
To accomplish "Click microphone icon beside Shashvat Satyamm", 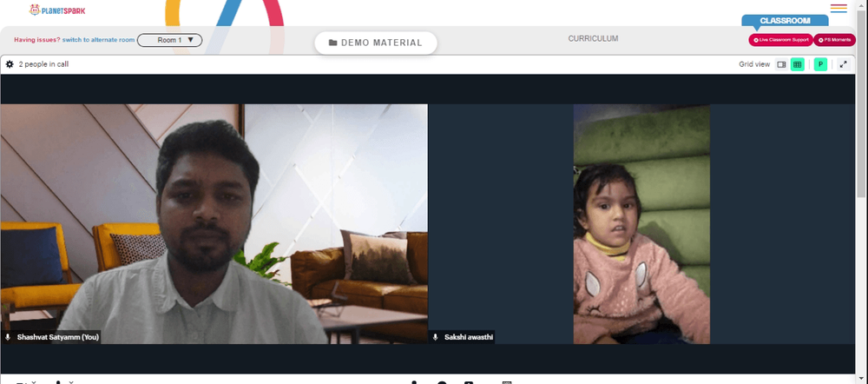I will pos(8,337).
